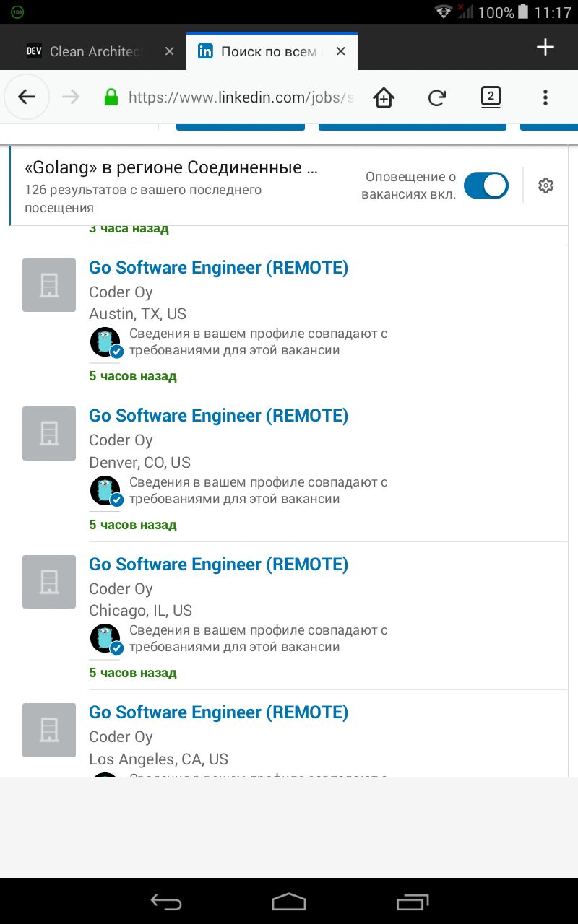The width and height of the screenshot is (578, 924).
Task: Tap the Android recent apps button
Action: [x=412, y=901]
